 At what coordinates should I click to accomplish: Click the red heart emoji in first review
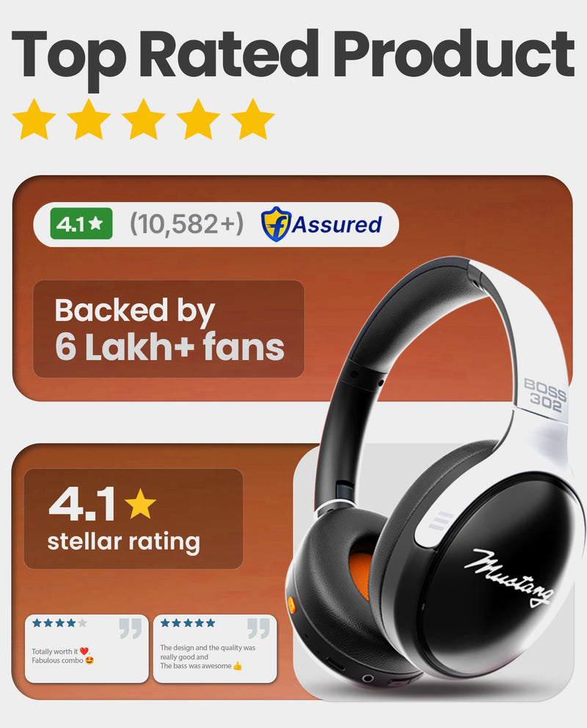(84, 652)
